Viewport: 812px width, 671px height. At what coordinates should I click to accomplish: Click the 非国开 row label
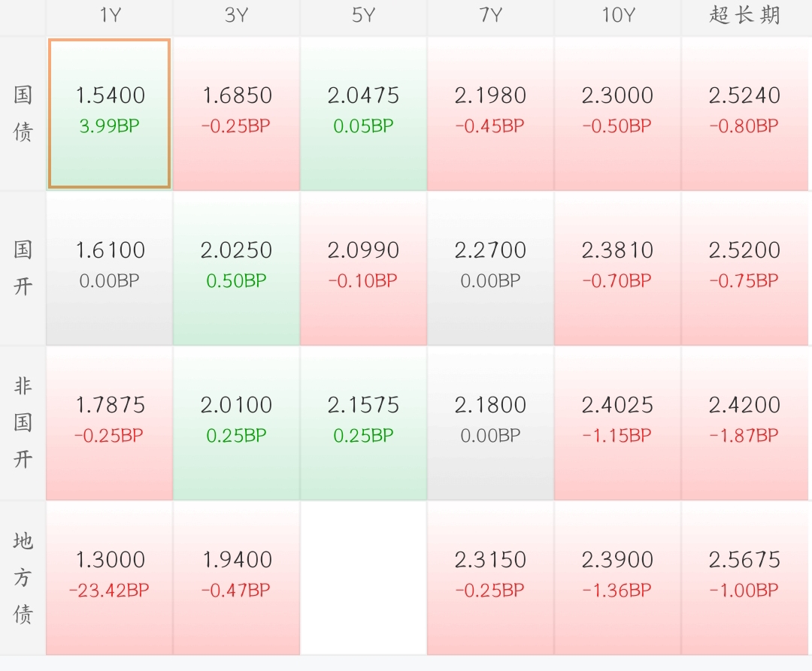tap(23, 422)
